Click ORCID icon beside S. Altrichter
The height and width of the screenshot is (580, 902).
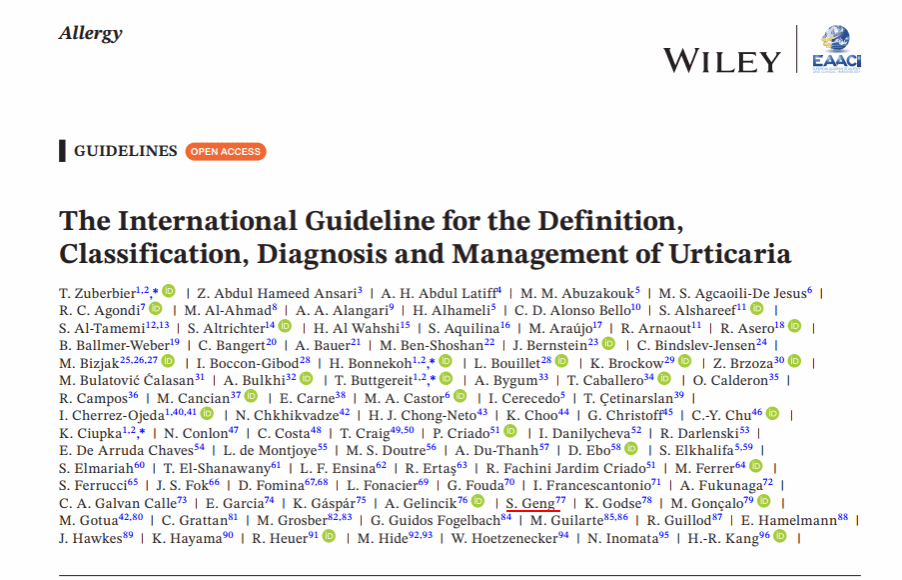[x=286, y=327]
